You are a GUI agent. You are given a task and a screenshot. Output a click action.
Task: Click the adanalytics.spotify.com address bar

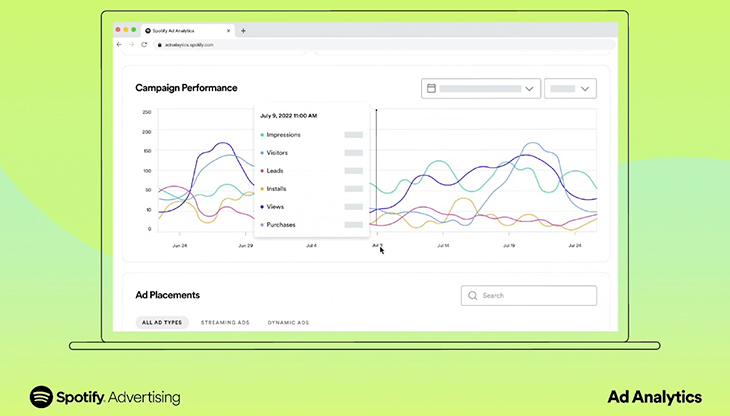coord(384,45)
